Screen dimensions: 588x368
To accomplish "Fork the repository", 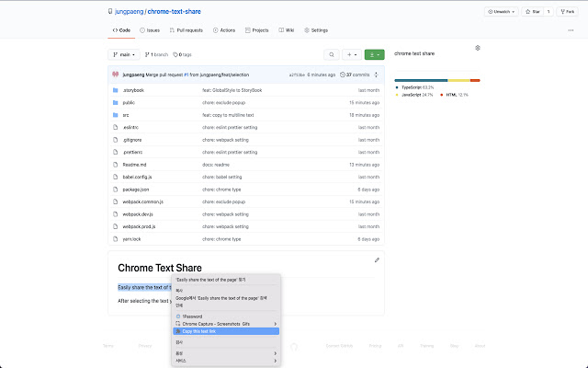I will [x=568, y=12].
